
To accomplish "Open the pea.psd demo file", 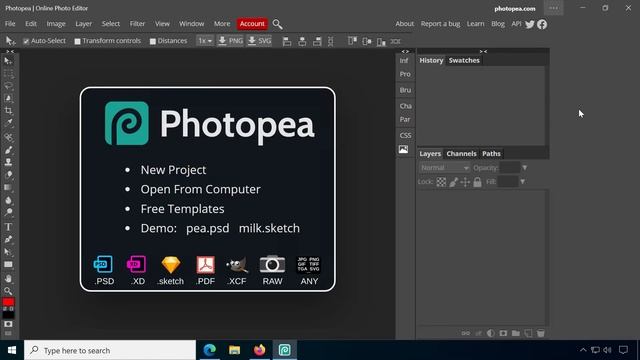I will [x=207, y=228].
